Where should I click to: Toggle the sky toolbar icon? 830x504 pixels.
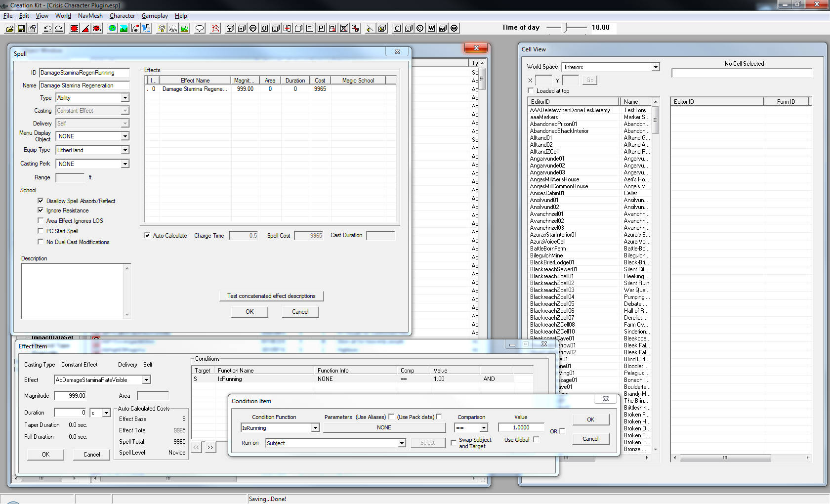173,29
